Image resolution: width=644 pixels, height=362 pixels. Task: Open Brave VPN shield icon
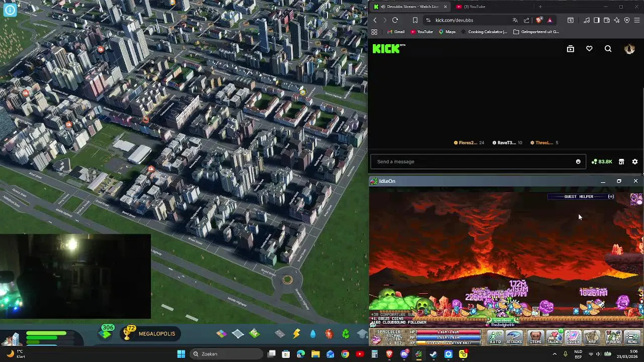click(x=627, y=20)
